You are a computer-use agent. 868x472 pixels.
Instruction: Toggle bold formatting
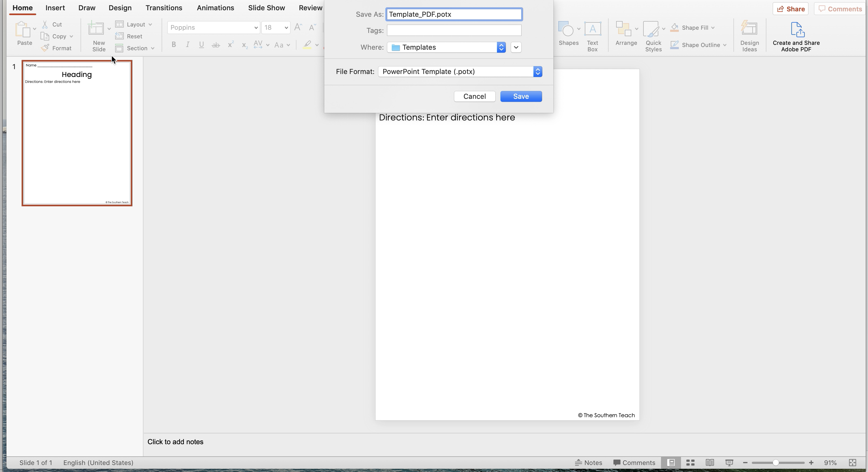173,45
